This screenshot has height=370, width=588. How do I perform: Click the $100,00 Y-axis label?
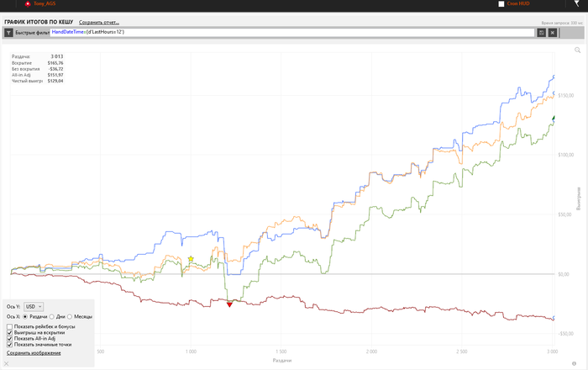tap(566, 155)
